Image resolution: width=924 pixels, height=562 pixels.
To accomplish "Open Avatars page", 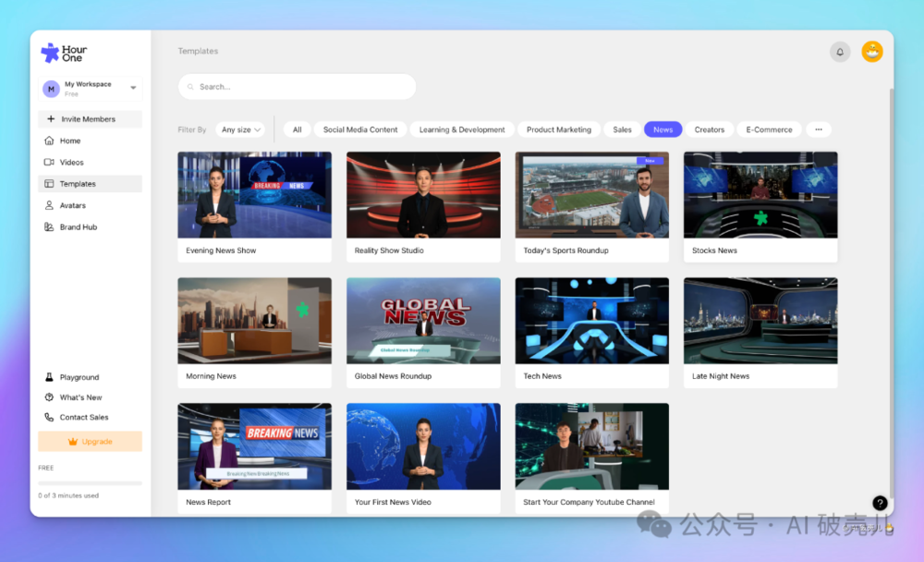I will (x=72, y=205).
